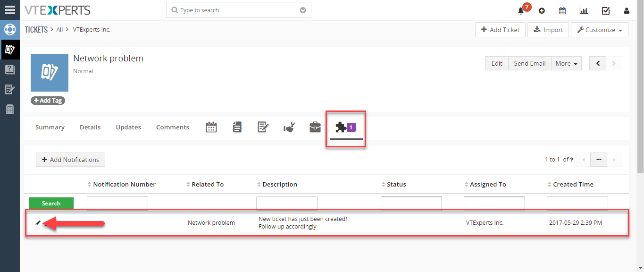Viewport: 644px width, 272px height.
Task: Focus the Notification Number filter field
Action: 117,204
